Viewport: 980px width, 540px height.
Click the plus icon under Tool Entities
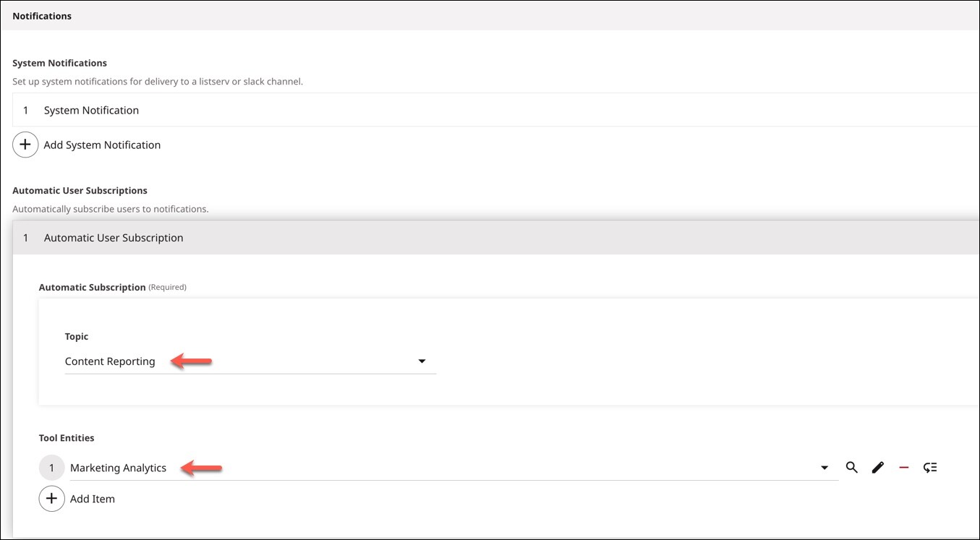tap(51, 498)
